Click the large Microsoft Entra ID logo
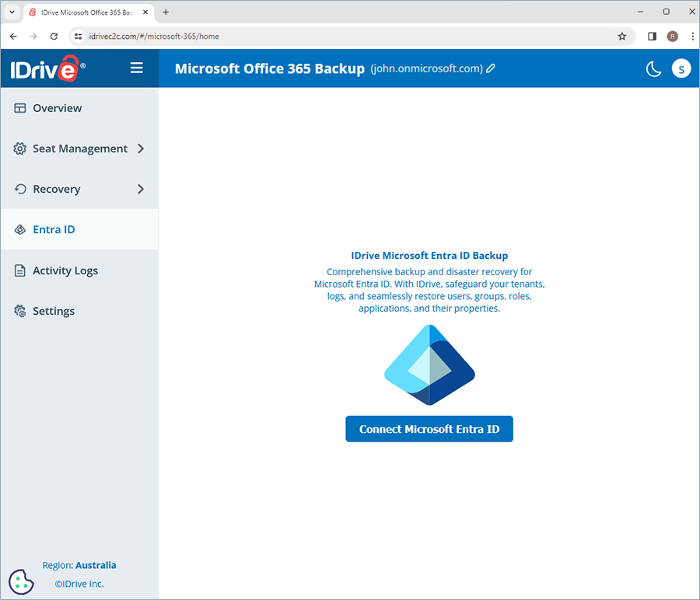The width and height of the screenshot is (700, 600). pyautogui.click(x=429, y=365)
